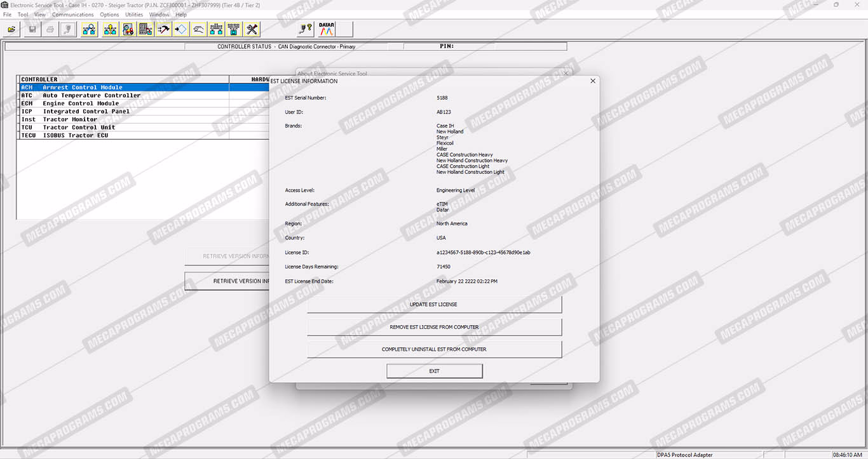Click the CONTROLLER column header
The width and height of the screenshot is (868, 459).
click(124, 79)
